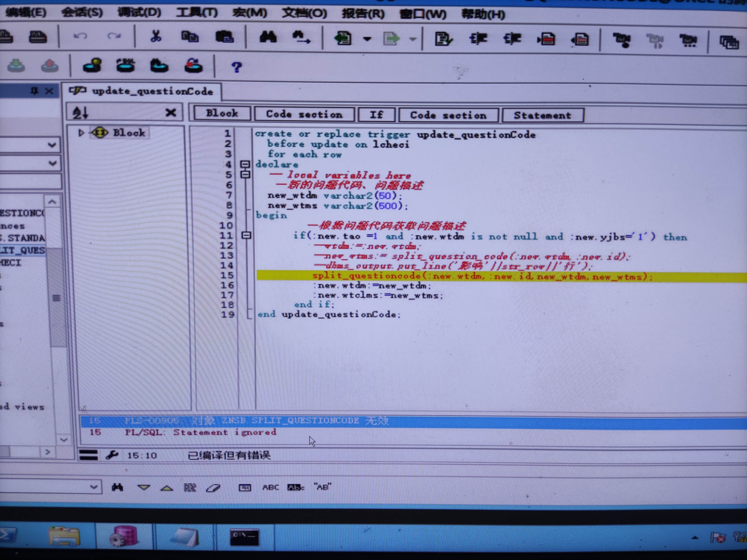Screen dimensions: 747x560
Task: Collapse the declare fold at line 4
Action: 245,164
